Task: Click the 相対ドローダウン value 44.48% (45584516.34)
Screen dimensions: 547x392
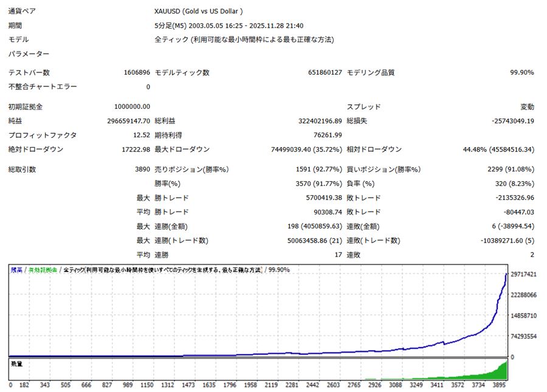Action: pos(498,150)
